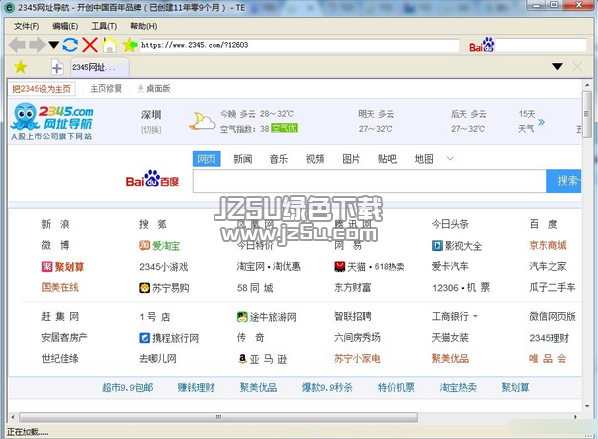Open favorites with yellow star icon

point(21,67)
